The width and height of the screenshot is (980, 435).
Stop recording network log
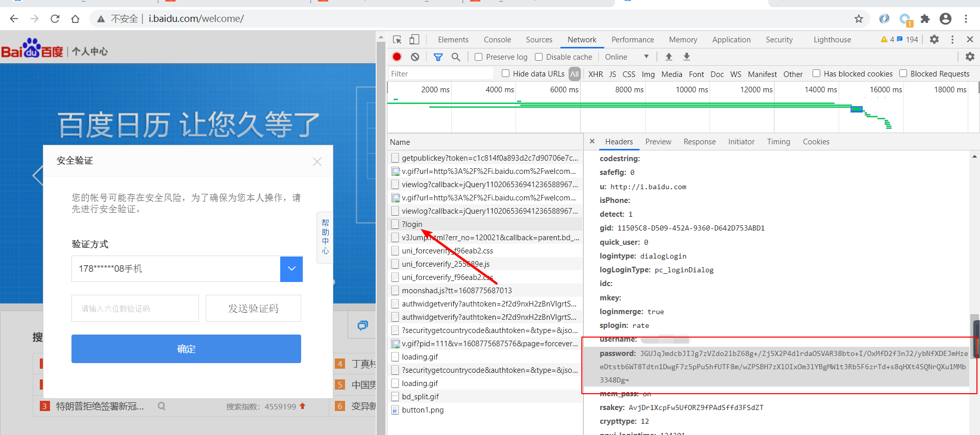coord(397,57)
